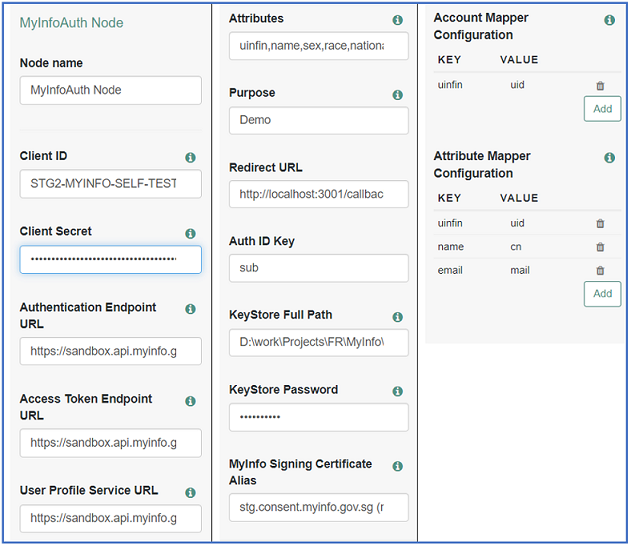The height and width of the screenshot is (546, 631).
Task: Select the Redirect URL text box
Action: click(318, 194)
